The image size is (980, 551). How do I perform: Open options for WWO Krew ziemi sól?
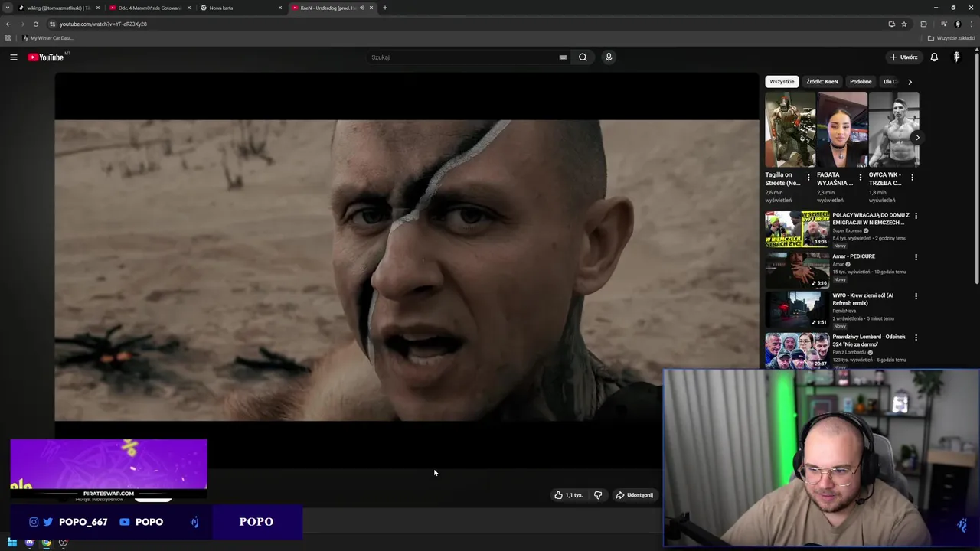coord(916,296)
